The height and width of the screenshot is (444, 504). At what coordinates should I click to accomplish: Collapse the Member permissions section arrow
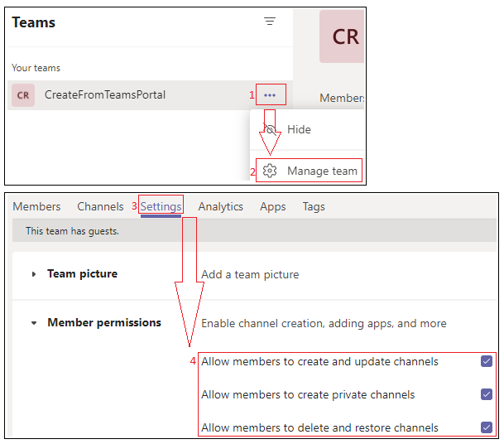pyautogui.click(x=34, y=323)
